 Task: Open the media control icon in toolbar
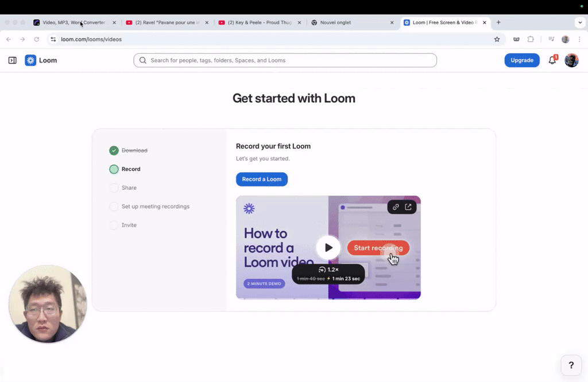[551, 40]
